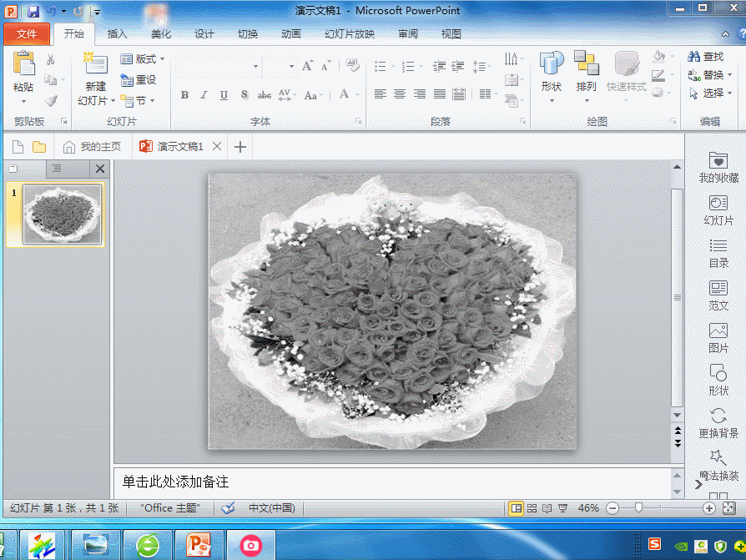This screenshot has width=746, height=560.
Task: Increase font size with the large A icon
Action: point(307,66)
